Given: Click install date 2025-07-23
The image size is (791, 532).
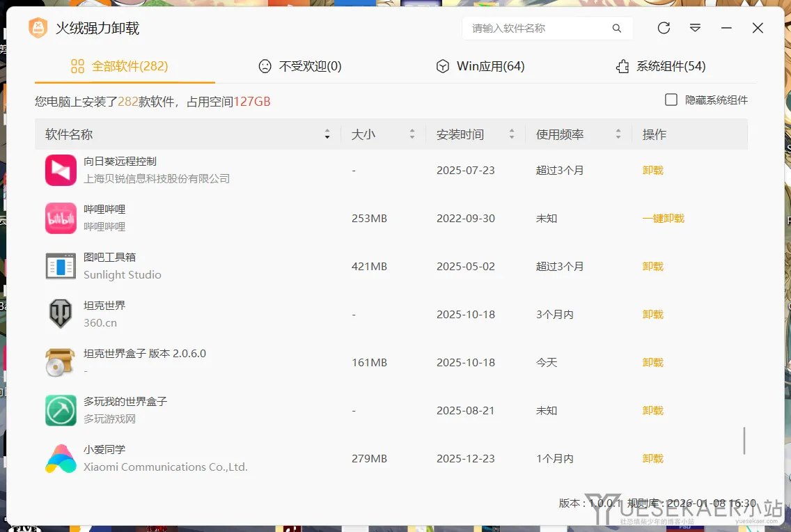Looking at the screenshot, I should pyautogui.click(x=466, y=171).
